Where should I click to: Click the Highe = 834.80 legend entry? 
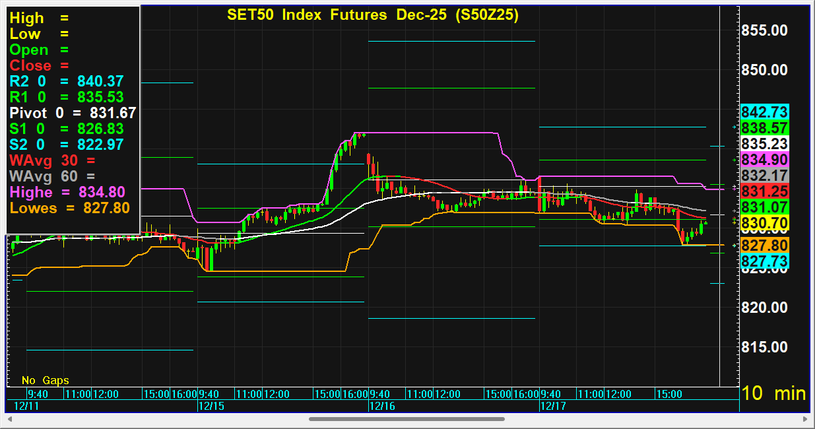pos(68,192)
